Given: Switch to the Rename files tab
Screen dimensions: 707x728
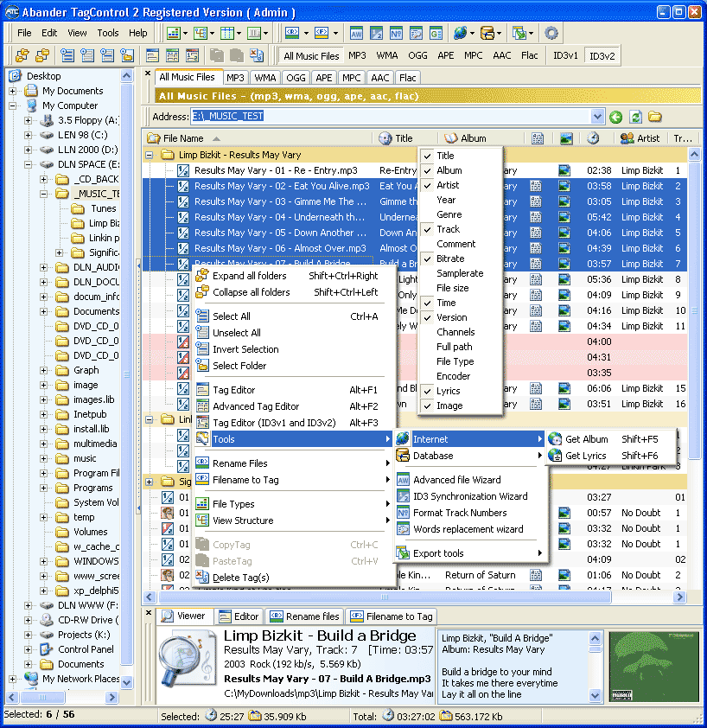Looking at the screenshot, I should [x=305, y=616].
